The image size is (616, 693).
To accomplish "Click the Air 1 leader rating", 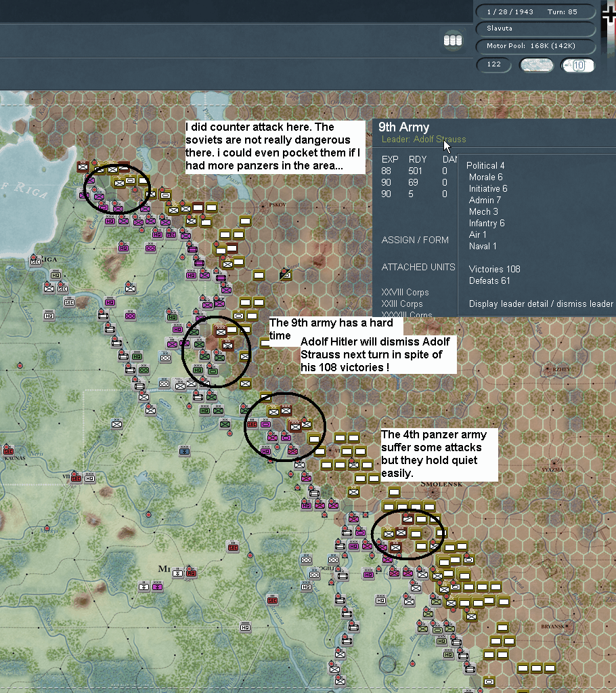I will [478, 234].
